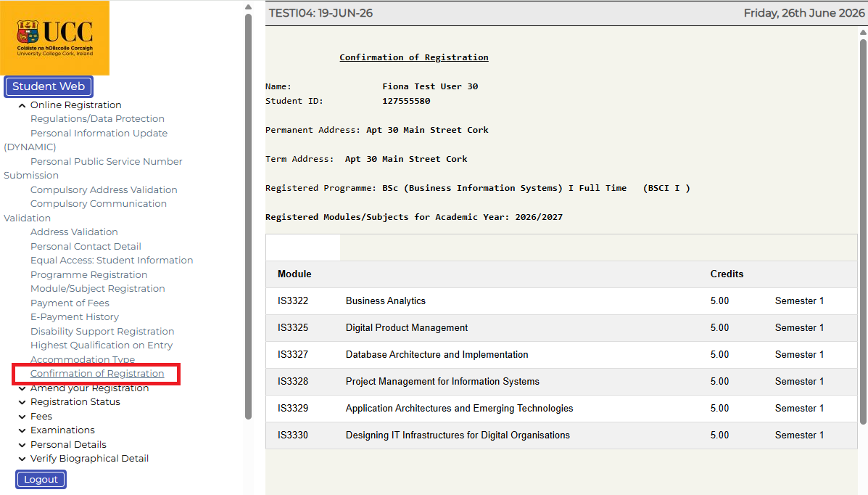Open Address Validation menu item
This screenshot has width=868, height=495.
[74, 232]
